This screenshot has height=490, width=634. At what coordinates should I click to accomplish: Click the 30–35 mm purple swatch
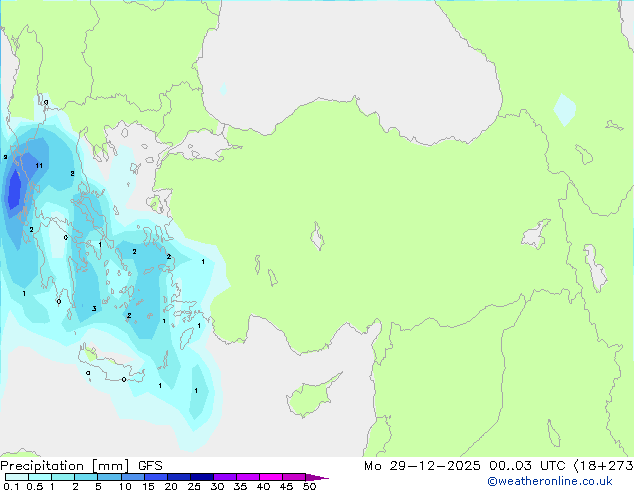pos(225,477)
